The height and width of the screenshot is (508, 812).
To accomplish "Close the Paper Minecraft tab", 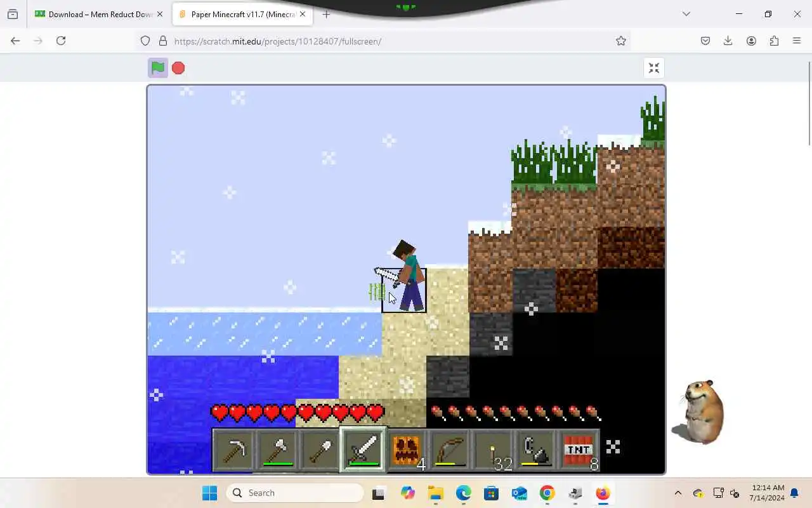I will [304, 14].
